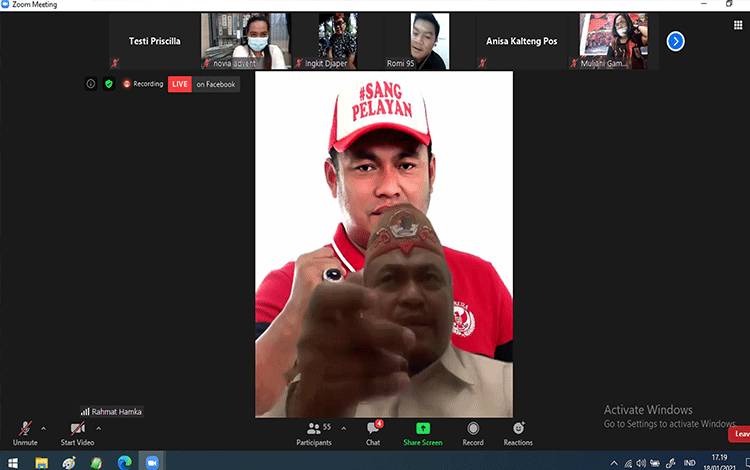Screen dimensions: 750x470
Task: Select Muliani Gam video thumbnail
Action: click(613, 41)
